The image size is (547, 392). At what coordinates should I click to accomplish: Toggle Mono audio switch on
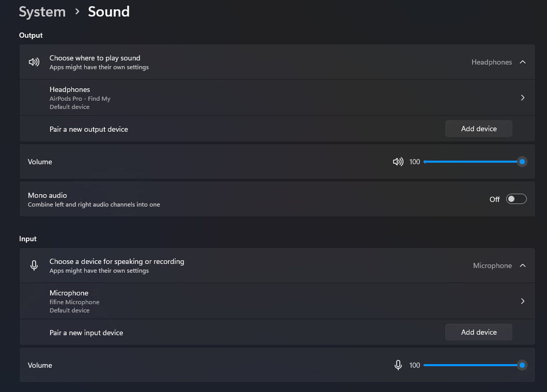516,199
